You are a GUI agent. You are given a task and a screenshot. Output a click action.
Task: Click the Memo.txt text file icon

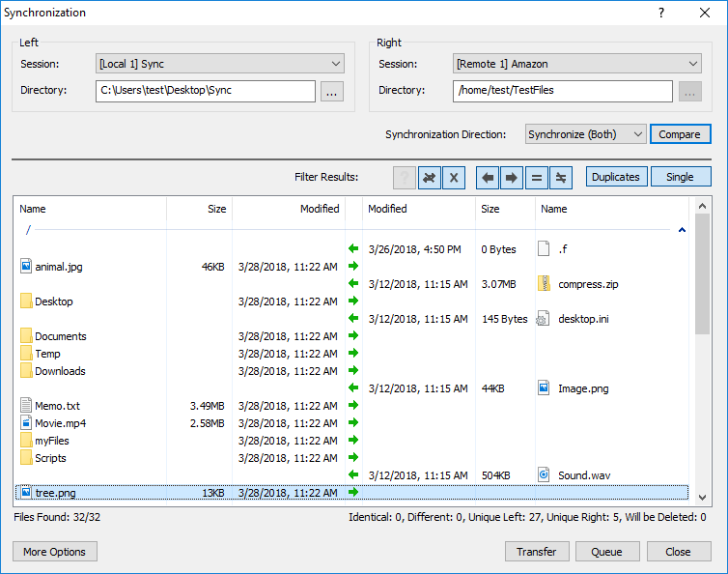pyautogui.click(x=26, y=405)
